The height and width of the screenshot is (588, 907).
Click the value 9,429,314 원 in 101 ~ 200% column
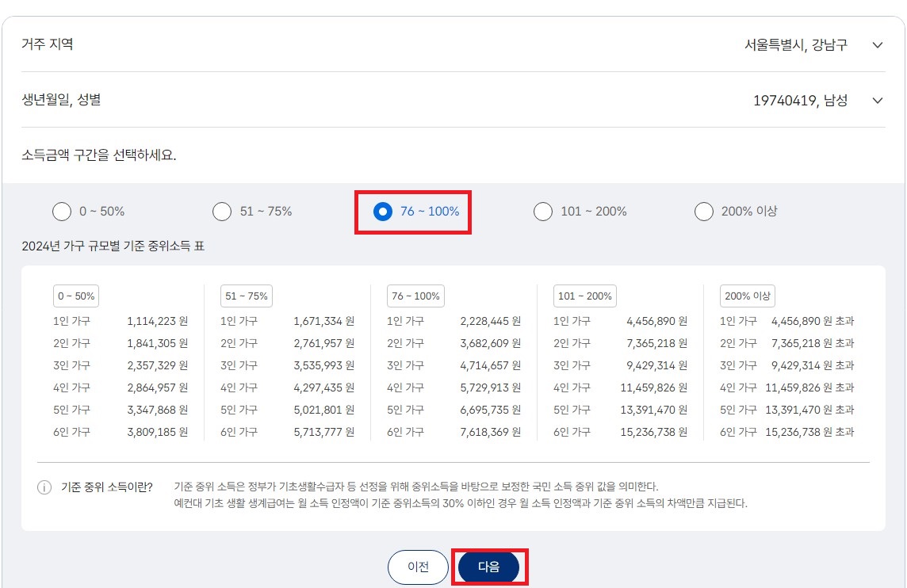(x=657, y=365)
